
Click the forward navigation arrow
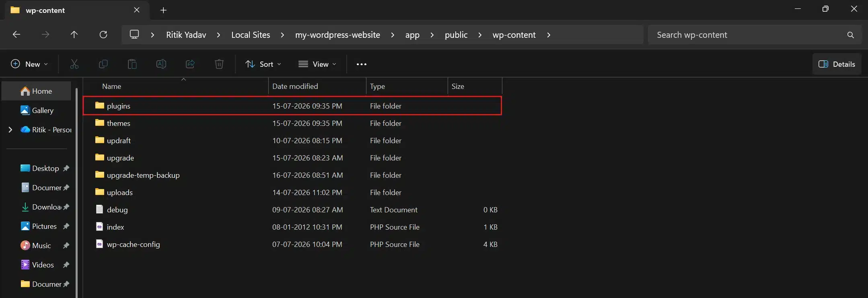coord(45,35)
